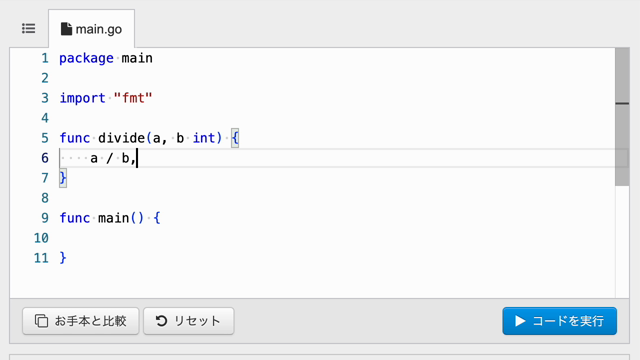Click the int type keyword on line 5
The height and width of the screenshot is (360, 640).
click(204, 138)
